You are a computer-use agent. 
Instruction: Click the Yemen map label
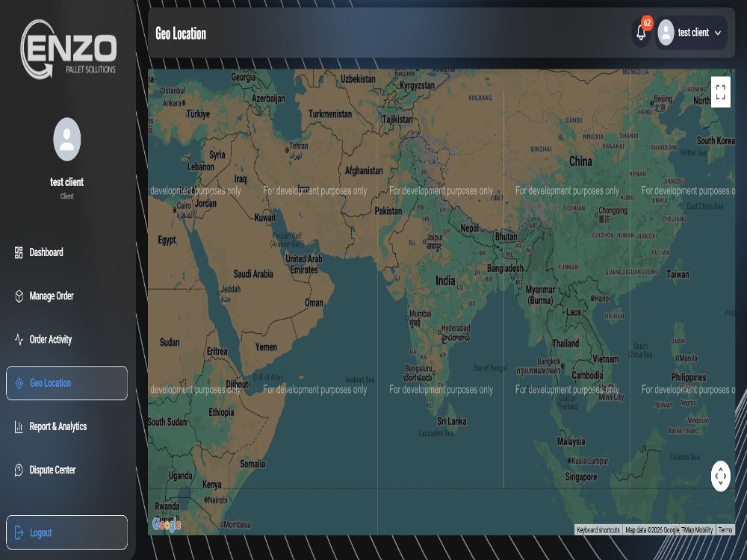click(x=266, y=346)
